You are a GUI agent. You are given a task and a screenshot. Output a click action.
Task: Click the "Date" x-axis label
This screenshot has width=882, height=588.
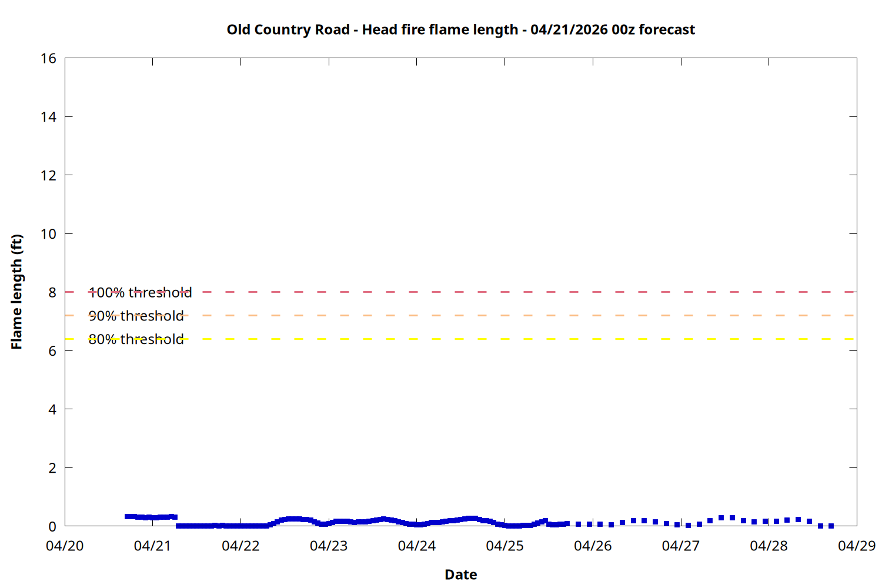tap(460, 574)
